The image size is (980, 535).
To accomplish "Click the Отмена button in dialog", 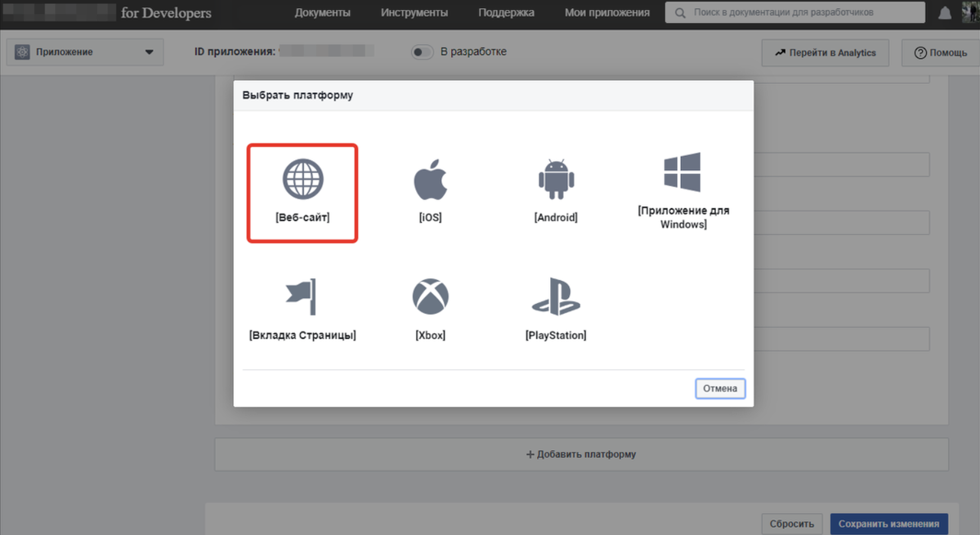I will tap(719, 389).
